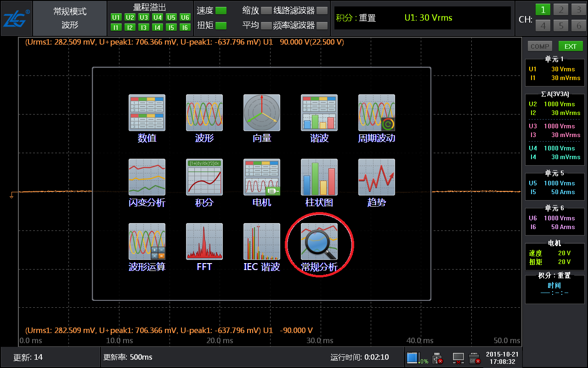Click the U4 range overflow indicator
The height and width of the screenshot is (368, 588).
click(x=158, y=17)
